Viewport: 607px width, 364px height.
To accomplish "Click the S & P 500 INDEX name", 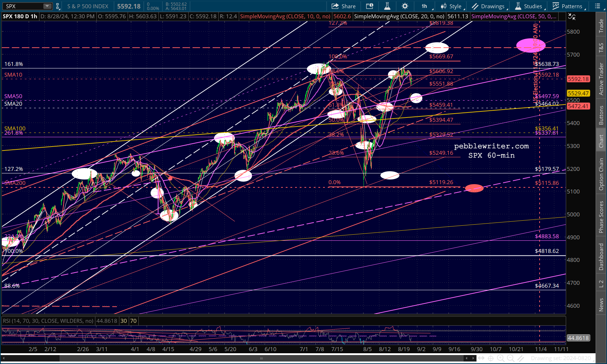I will [88, 6].
